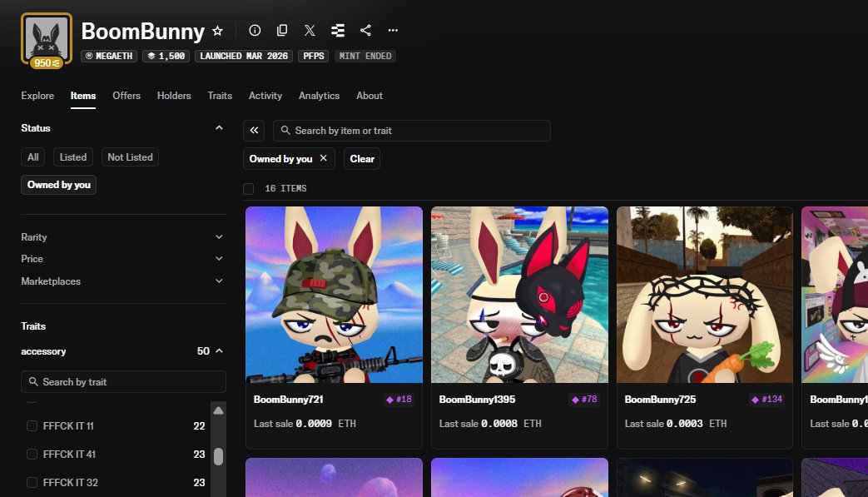The width and height of the screenshot is (868, 497).
Task: Click Last sale 0.0003 ETH text
Action: (x=676, y=424)
